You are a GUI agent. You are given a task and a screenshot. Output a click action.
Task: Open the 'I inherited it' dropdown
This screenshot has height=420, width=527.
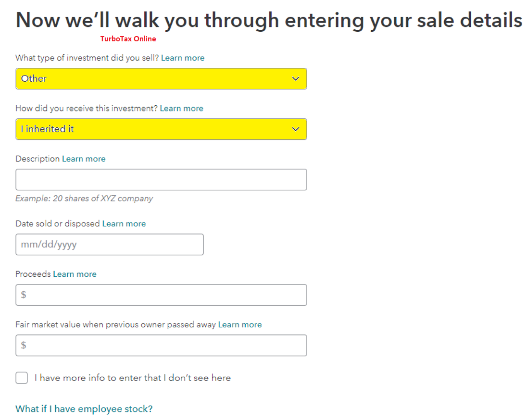pos(161,129)
